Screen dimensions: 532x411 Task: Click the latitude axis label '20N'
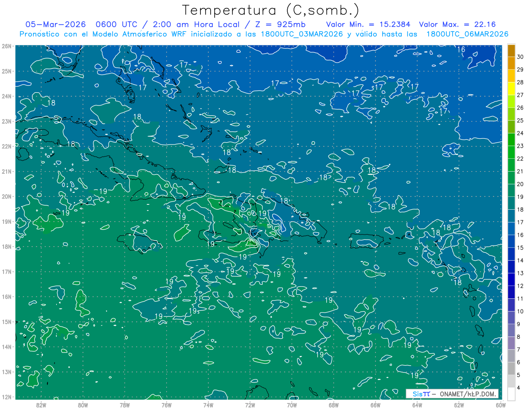coord(7,196)
